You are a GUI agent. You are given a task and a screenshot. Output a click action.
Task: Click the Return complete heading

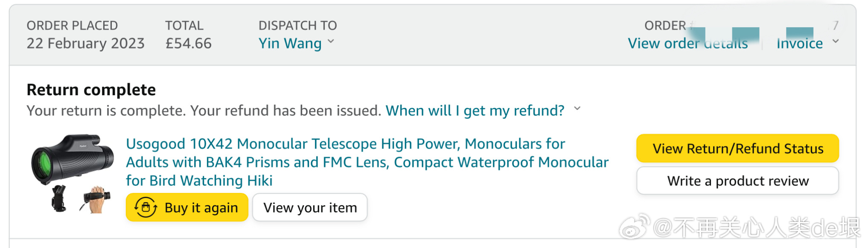91,90
